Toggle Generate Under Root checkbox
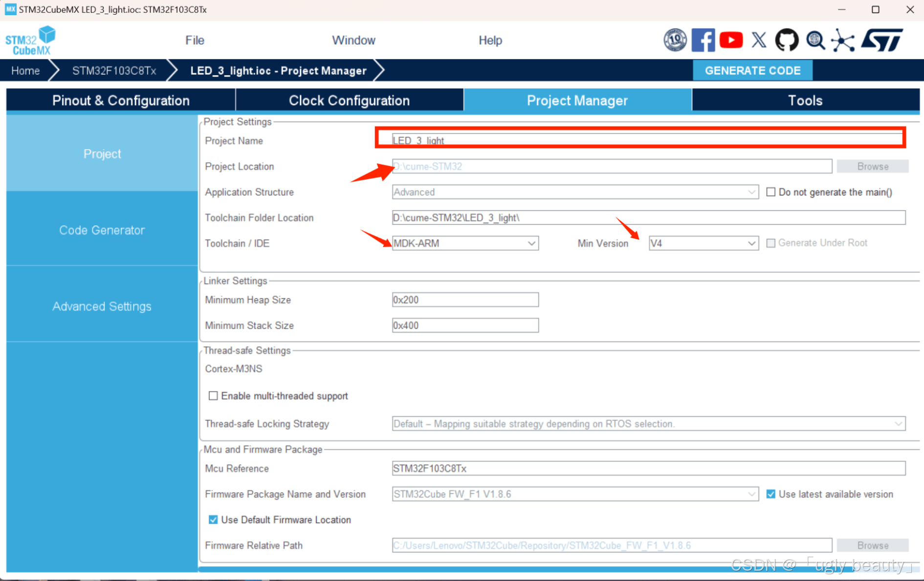This screenshot has width=924, height=581. 770,243
